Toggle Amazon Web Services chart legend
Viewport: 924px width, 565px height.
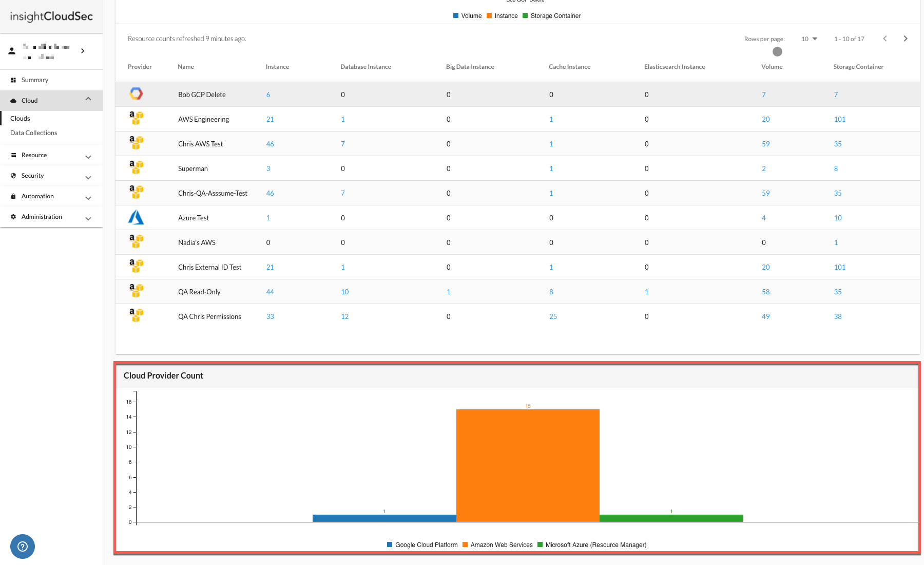point(498,545)
